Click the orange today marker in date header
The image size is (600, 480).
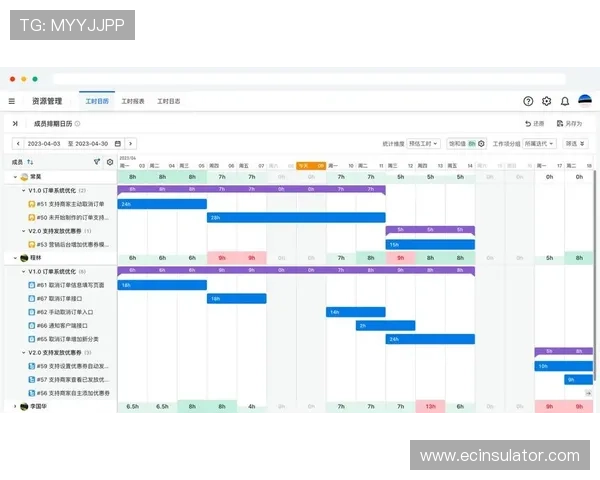(x=311, y=166)
